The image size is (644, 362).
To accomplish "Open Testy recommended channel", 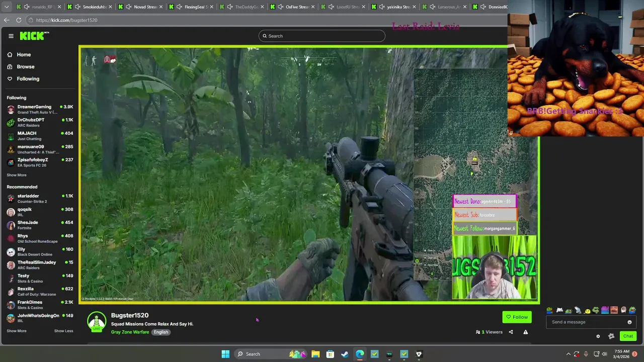I will (x=40, y=278).
